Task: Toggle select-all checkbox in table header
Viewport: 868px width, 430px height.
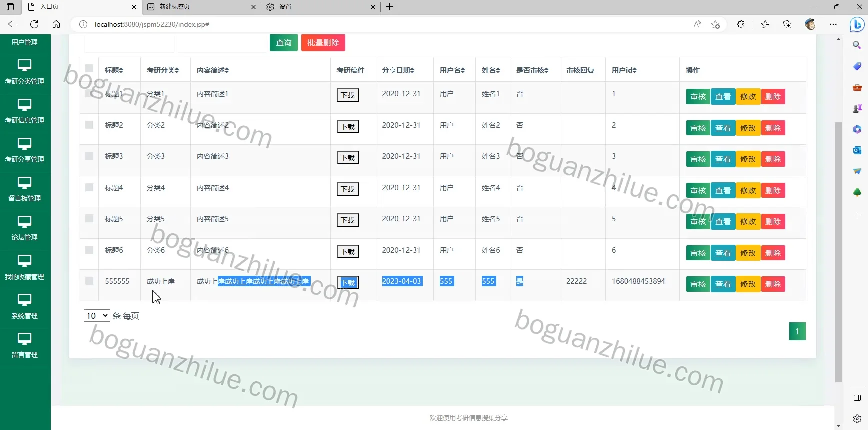Action: click(89, 68)
